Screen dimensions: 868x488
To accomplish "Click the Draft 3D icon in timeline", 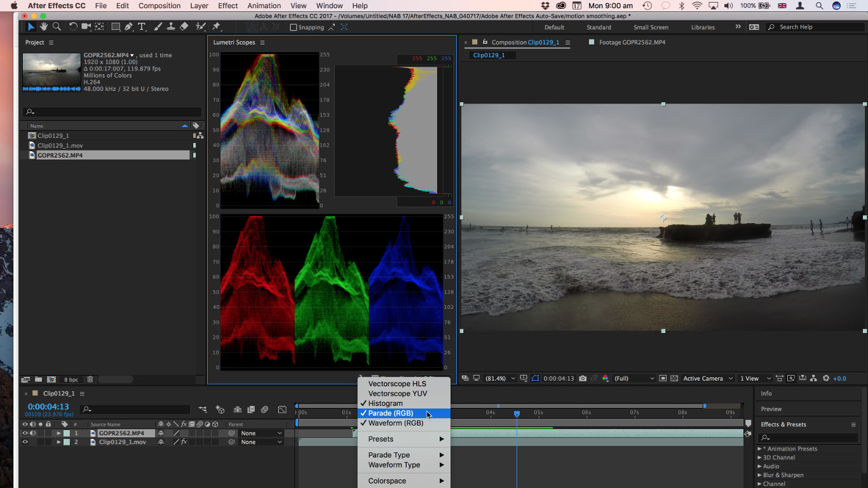I will tap(220, 410).
